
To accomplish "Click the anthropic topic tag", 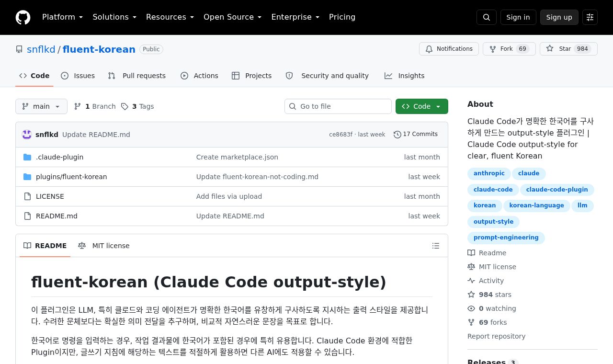I will point(489,173).
